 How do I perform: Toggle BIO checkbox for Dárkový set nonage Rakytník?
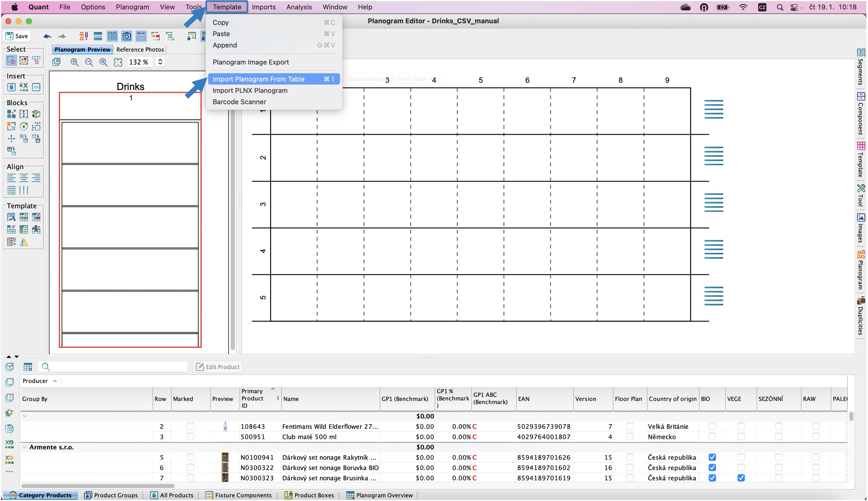[712, 458]
